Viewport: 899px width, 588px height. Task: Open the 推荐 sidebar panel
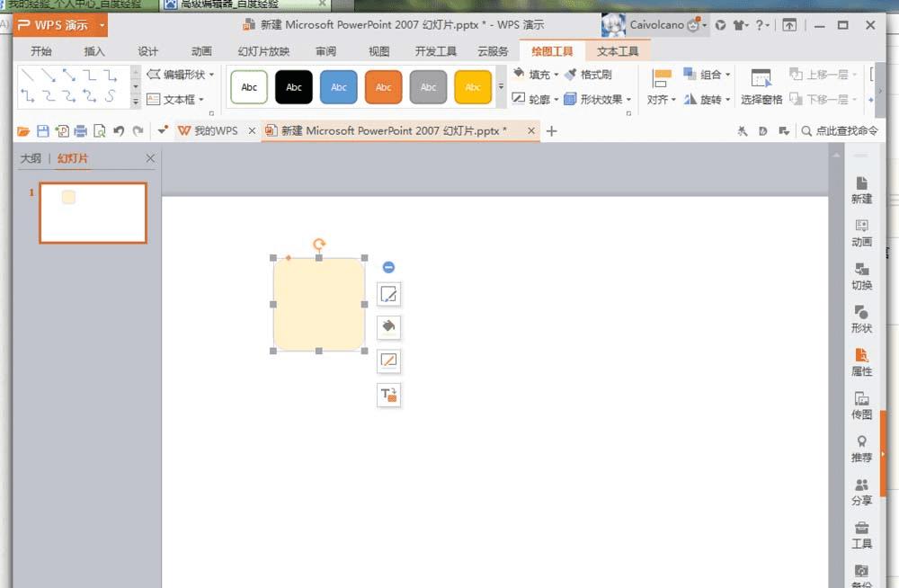click(861, 449)
